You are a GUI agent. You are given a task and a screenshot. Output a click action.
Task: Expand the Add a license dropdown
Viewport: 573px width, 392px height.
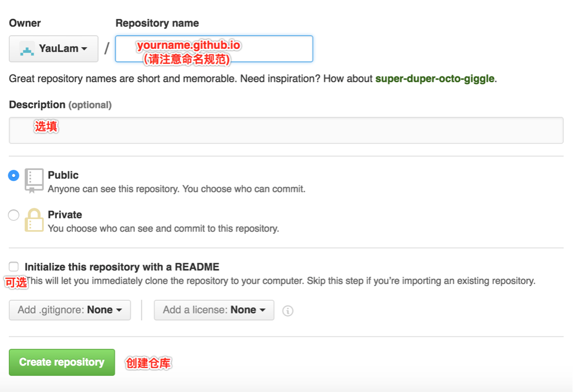[x=214, y=310]
